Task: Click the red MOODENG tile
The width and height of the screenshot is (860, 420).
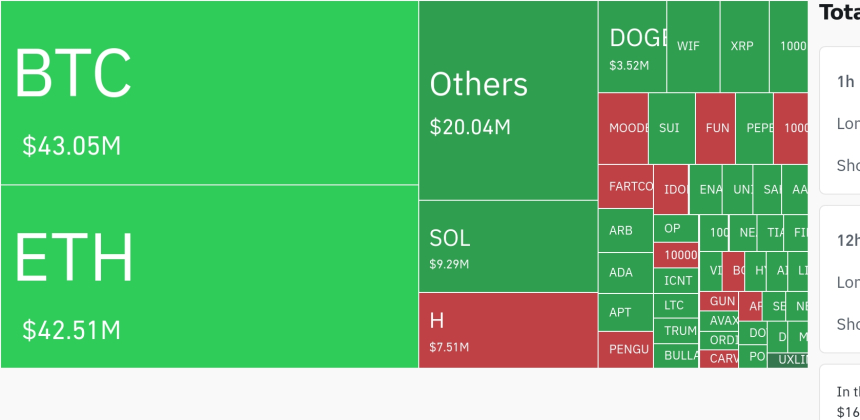Action: pyautogui.click(x=623, y=128)
